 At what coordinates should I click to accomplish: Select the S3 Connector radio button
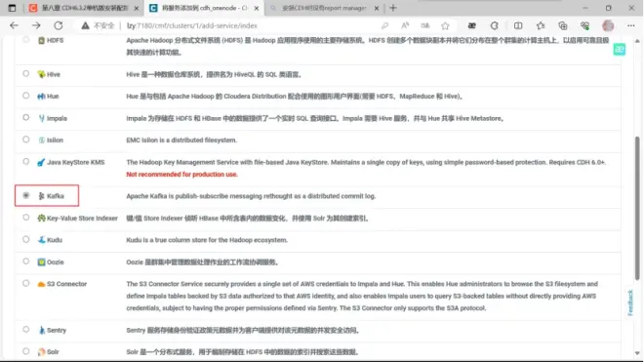coord(26,283)
